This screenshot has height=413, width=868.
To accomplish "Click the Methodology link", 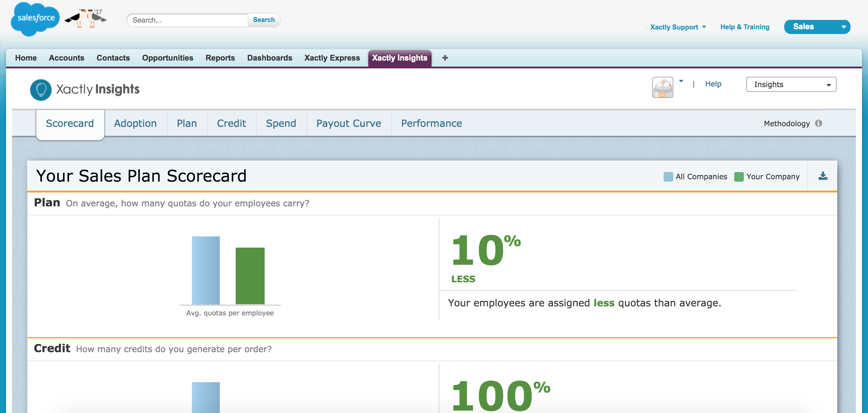I will [786, 124].
